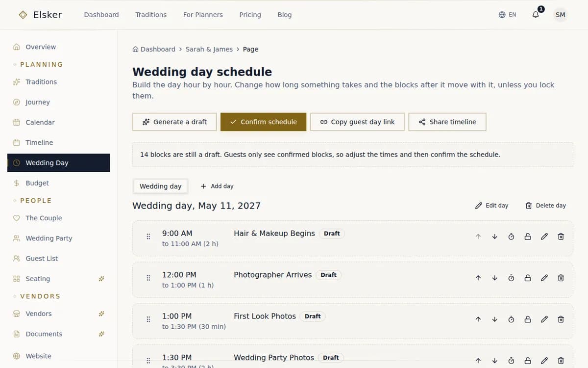The image size is (588, 368).
Task: Delete the First Look Photos block
Action: coord(561,319)
